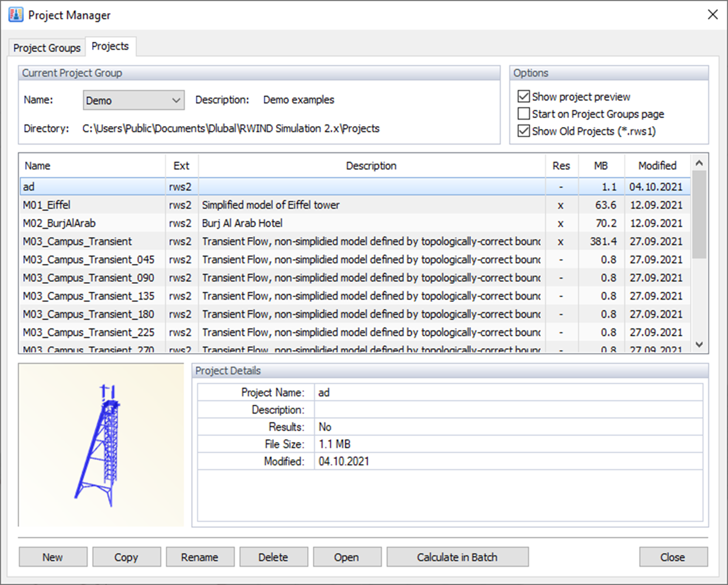Click the New button to create a project
Screen dimensions: 728x585
tap(53, 557)
